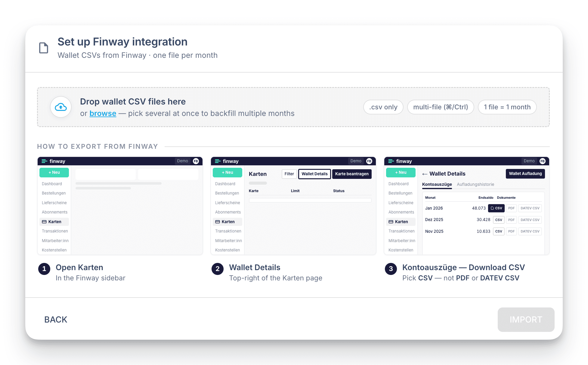Select Dashboard in step 1 sidebar
588x365 pixels.
coord(52,184)
